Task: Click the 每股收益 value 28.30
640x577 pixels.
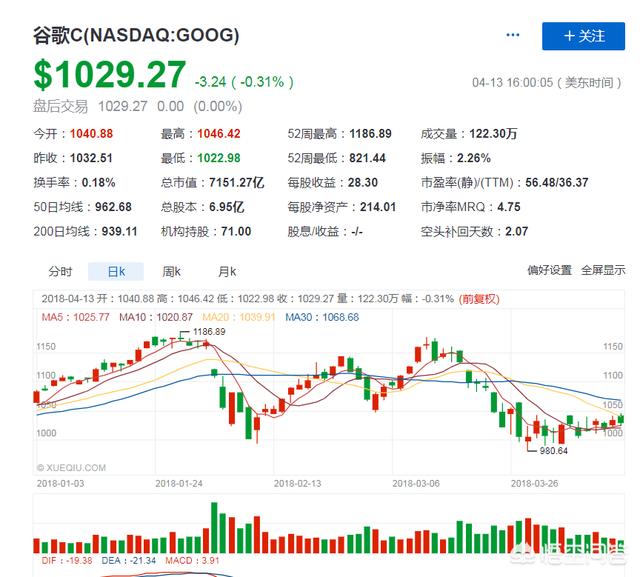Action: [x=363, y=183]
